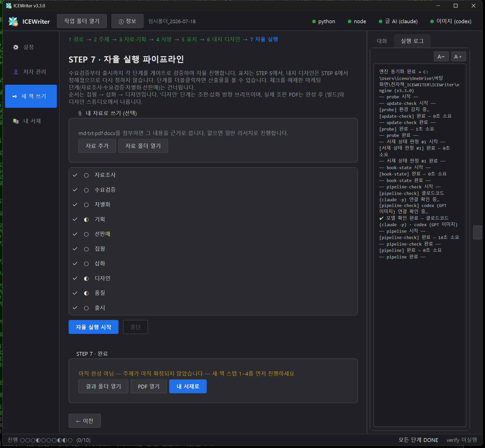Go to step 4 사양 in breadcrumb
The width and height of the screenshot is (485, 448).
[x=164, y=39]
